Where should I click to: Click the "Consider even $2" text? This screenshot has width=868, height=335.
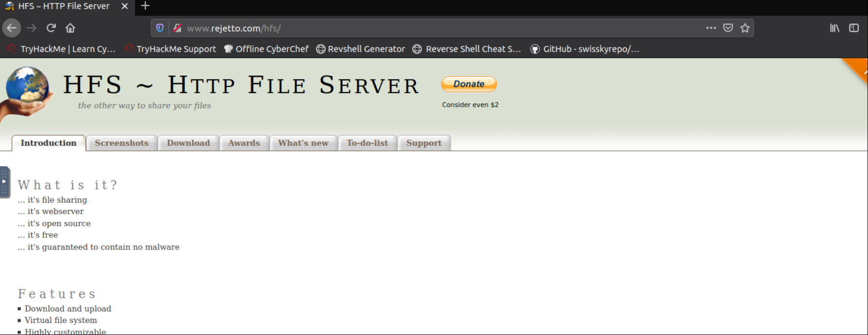pyautogui.click(x=470, y=105)
